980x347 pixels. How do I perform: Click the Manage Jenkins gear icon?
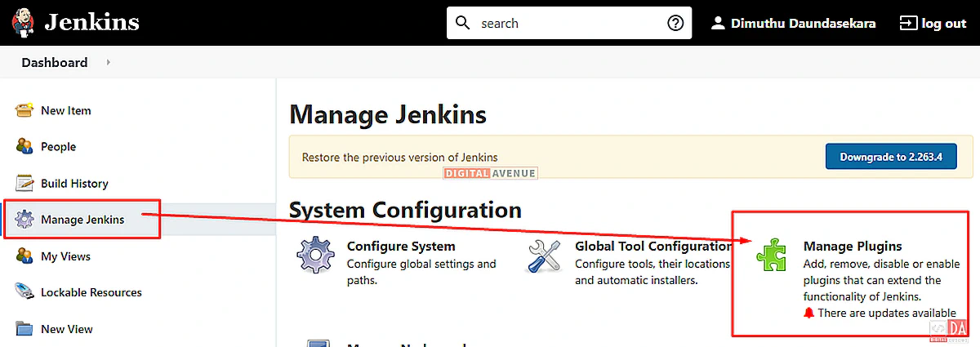[25, 220]
